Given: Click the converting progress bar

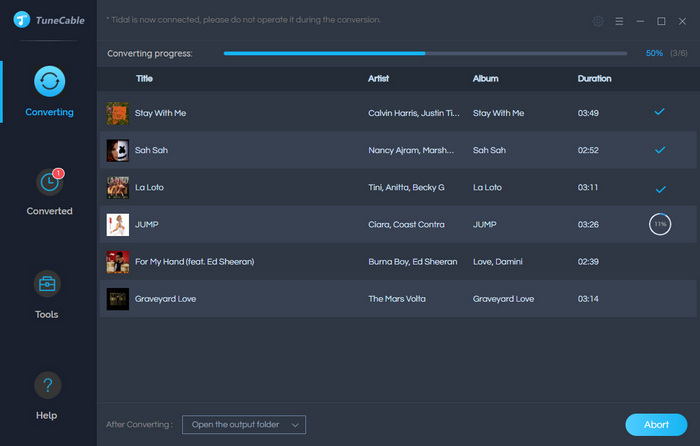Looking at the screenshot, I should click(425, 53).
